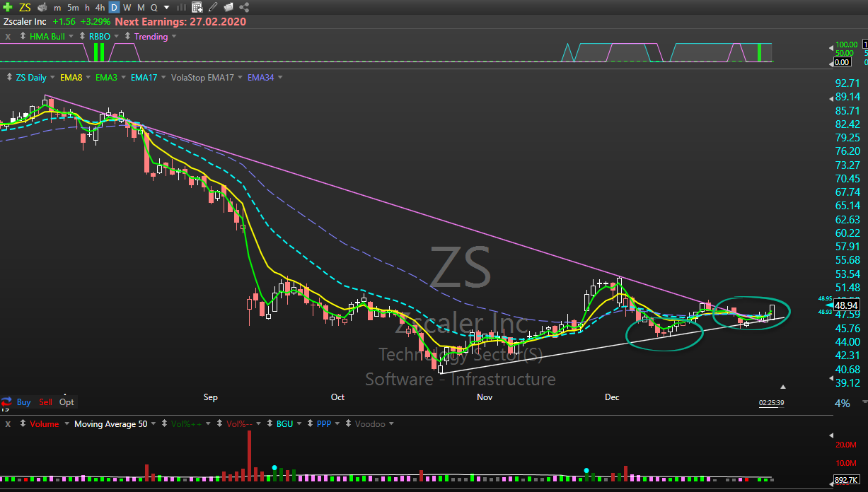Open the EMA8 settings dropdown
Image resolution: width=868 pixels, height=492 pixels.
pyautogui.click(x=88, y=77)
